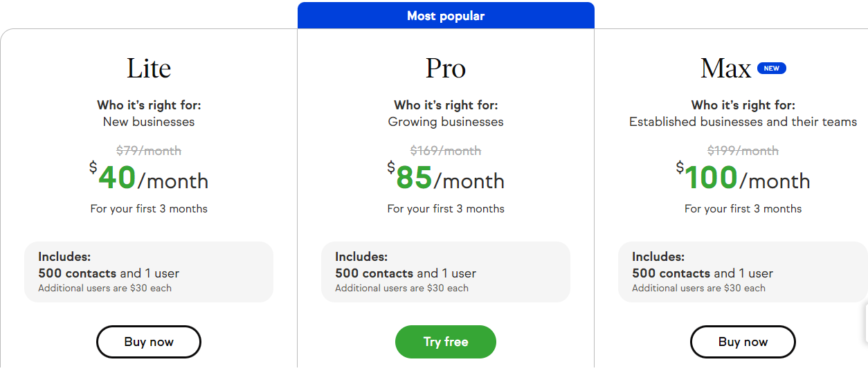The image size is (868, 373).
Task: Click the Lite plan's Buy now button
Action: point(149,342)
